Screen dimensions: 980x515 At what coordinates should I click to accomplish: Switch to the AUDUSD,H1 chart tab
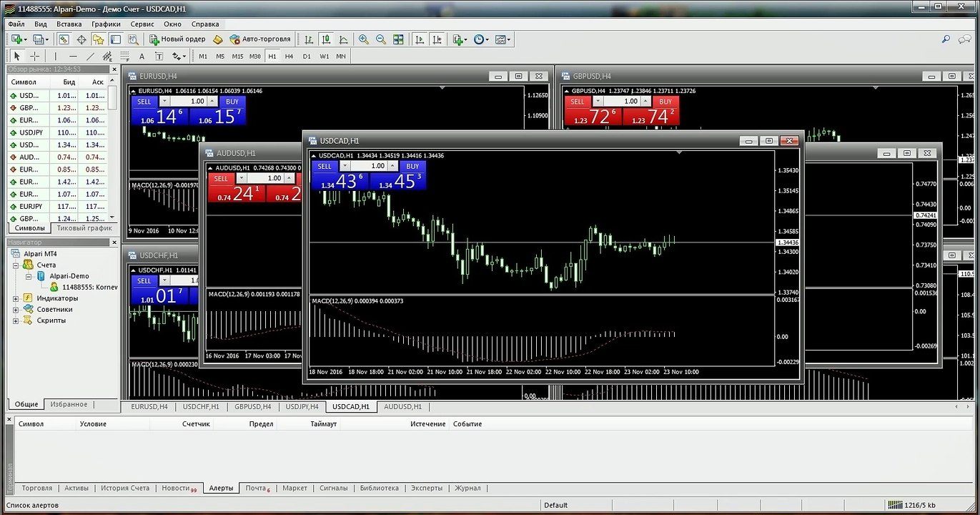402,406
